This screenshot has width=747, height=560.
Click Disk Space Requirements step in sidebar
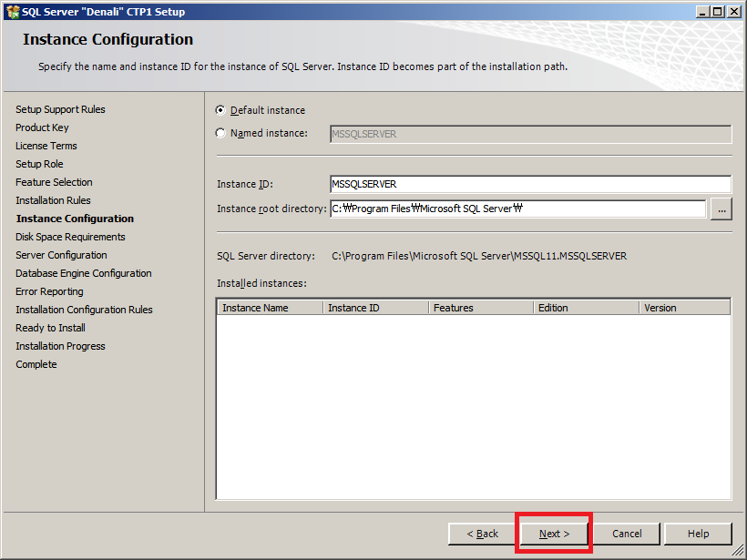[70, 237]
